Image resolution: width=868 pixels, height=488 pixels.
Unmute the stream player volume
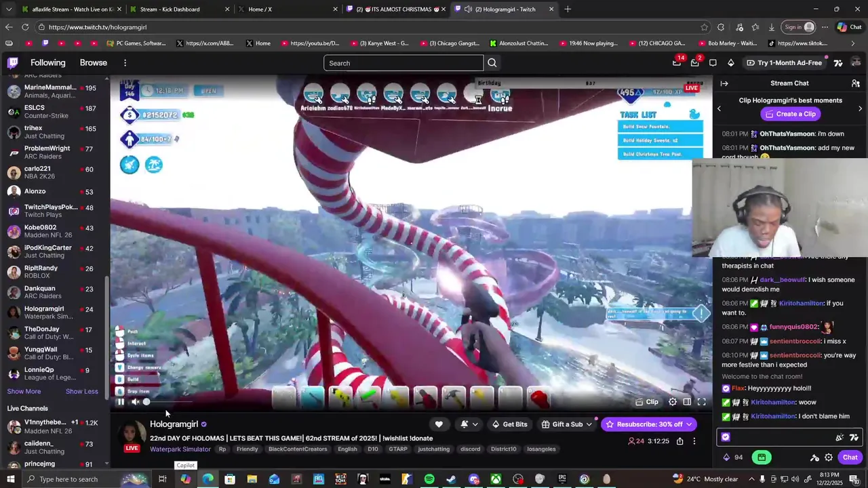tap(135, 402)
